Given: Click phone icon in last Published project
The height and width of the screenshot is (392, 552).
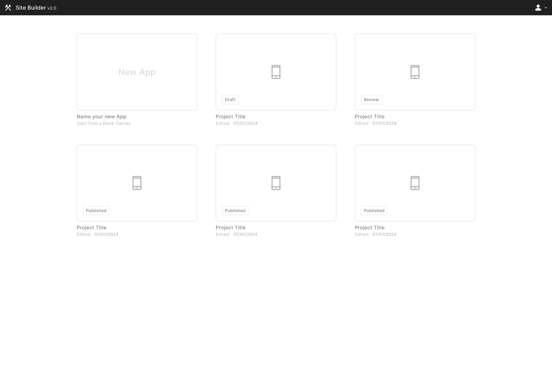Looking at the screenshot, I should tap(415, 183).
